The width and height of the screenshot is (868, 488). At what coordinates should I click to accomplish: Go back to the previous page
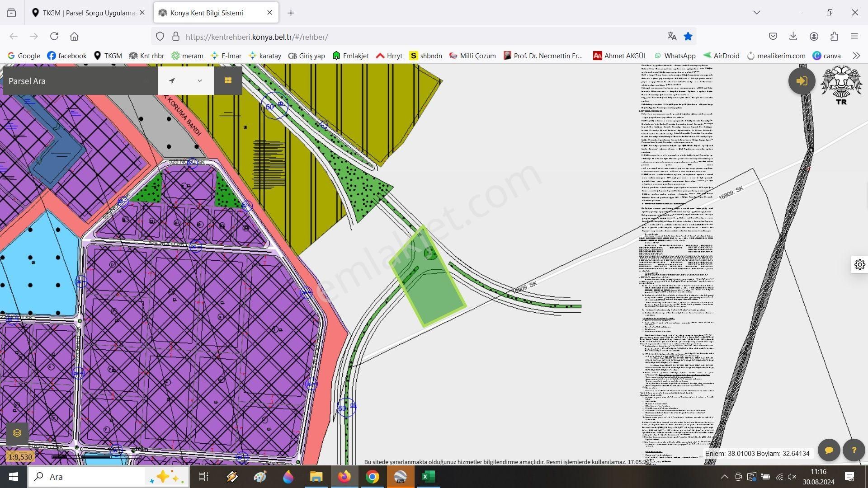pyautogui.click(x=14, y=36)
